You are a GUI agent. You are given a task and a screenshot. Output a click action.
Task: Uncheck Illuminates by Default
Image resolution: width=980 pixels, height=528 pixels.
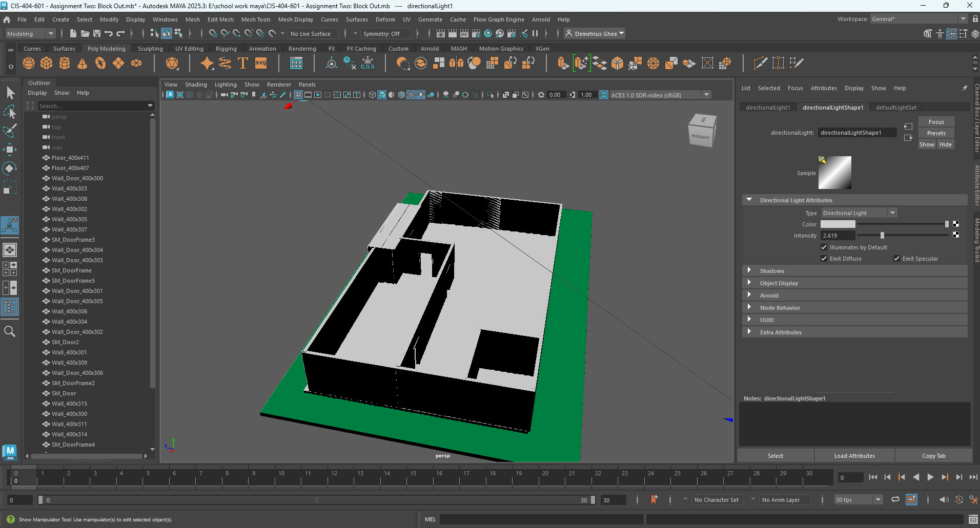coord(824,247)
